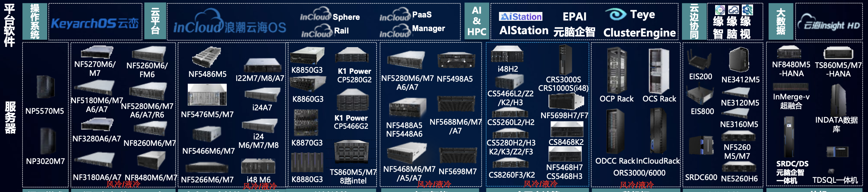
Task: Click the EIS200 router device image
Action: 699,60
